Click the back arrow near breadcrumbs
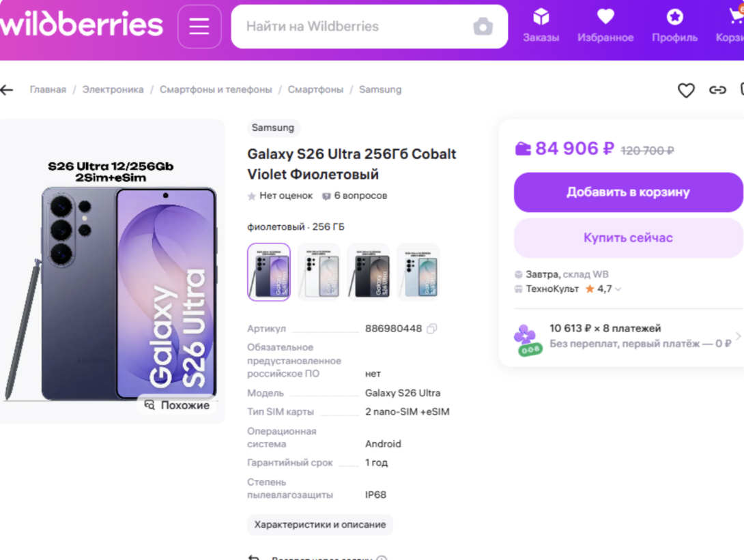 (8, 90)
